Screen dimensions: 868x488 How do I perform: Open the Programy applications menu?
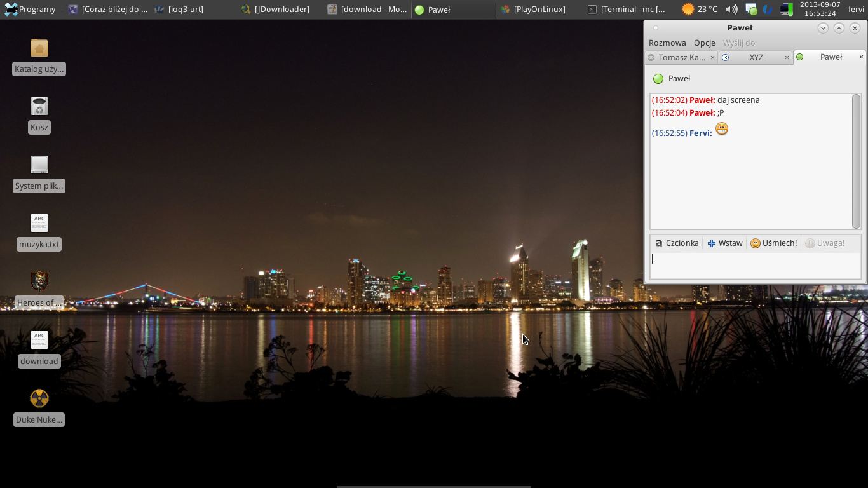click(30, 10)
